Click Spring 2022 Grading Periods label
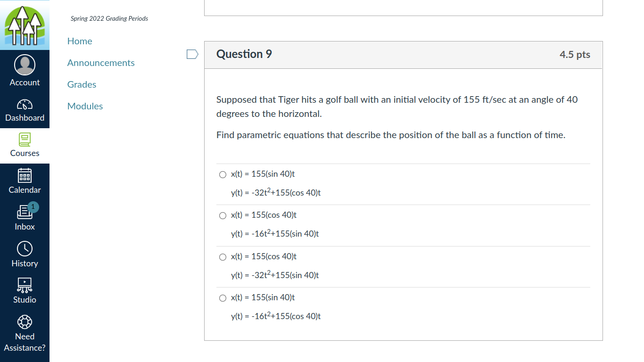644x362 pixels. [109, 18]
